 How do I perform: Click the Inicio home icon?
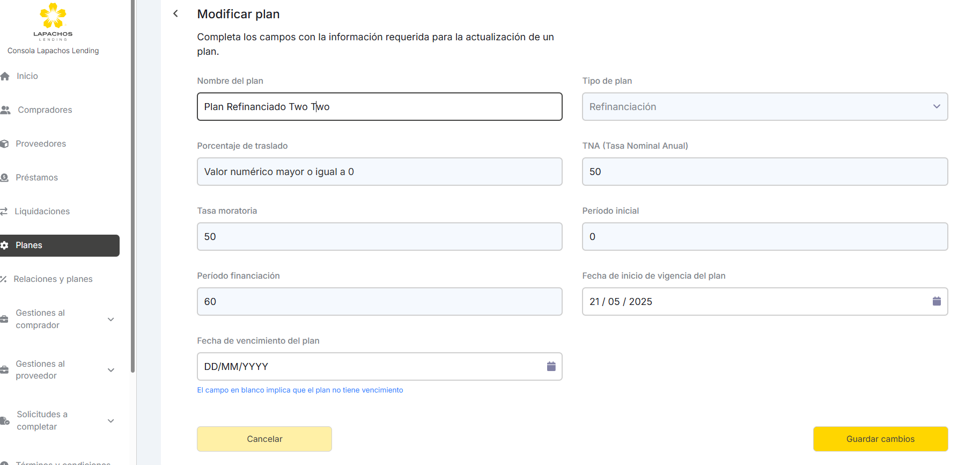coord(5,76)
